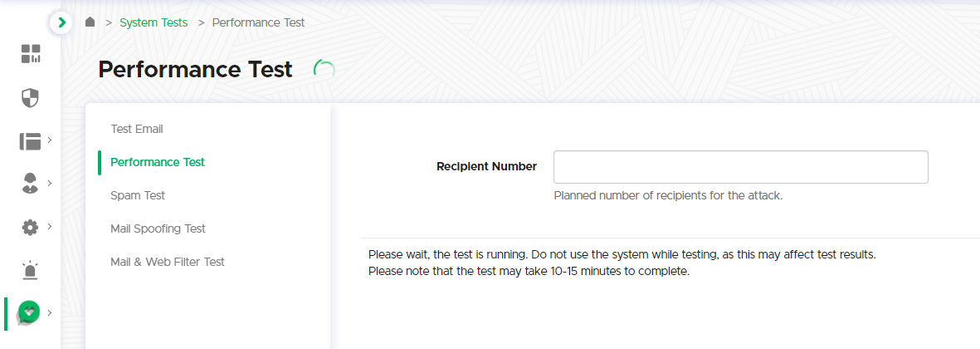Expand the chevron beside the heart icon

(50, 312)
